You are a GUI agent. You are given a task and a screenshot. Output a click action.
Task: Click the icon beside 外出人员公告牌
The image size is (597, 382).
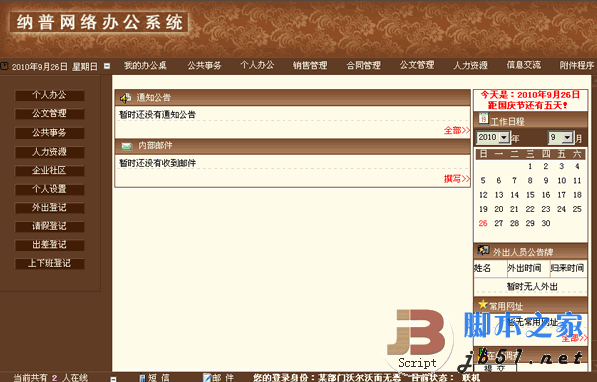484,250
